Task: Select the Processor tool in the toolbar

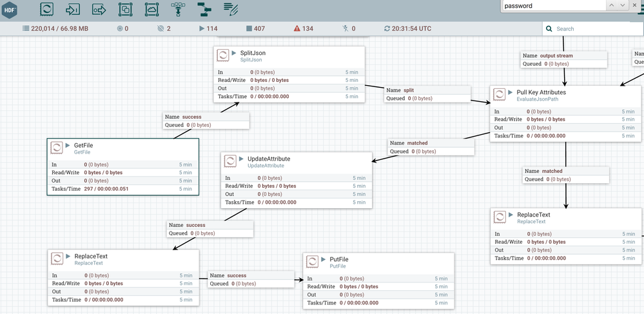Action: pyautogui.click(x=47, y=9)
